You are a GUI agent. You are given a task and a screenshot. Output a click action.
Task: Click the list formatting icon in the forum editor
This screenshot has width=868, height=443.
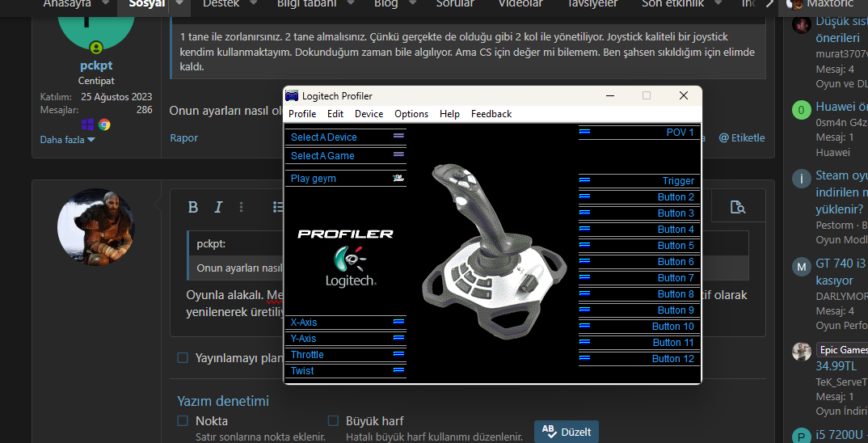pyautogui.click(x=278, y=207)
